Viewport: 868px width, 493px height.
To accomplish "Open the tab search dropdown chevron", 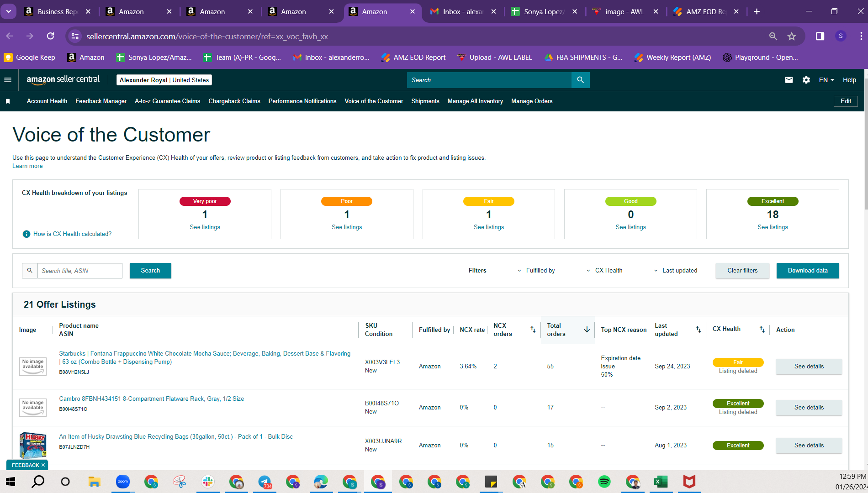I will point(9,11).
